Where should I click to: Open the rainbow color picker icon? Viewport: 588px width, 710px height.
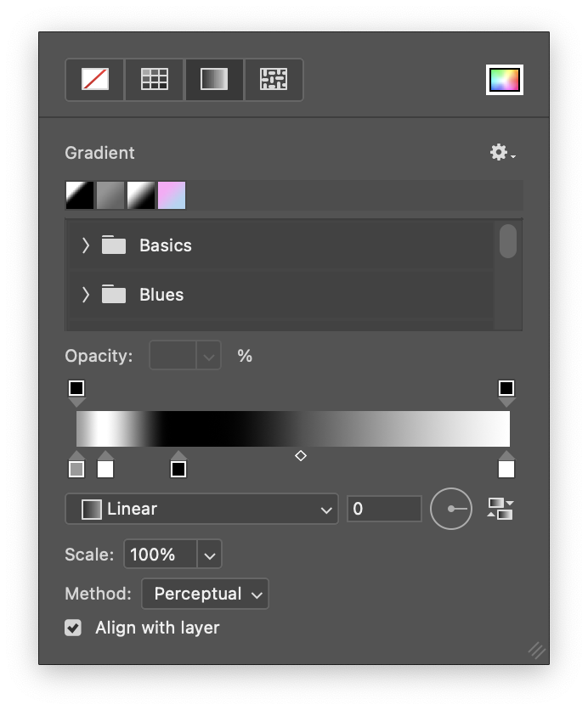[x=504, y=80]
